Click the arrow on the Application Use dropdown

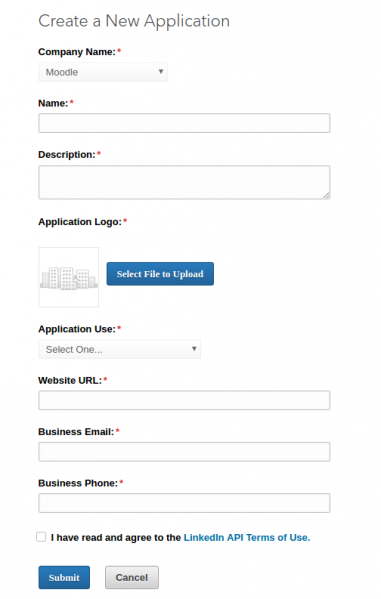tap(194, 348)
